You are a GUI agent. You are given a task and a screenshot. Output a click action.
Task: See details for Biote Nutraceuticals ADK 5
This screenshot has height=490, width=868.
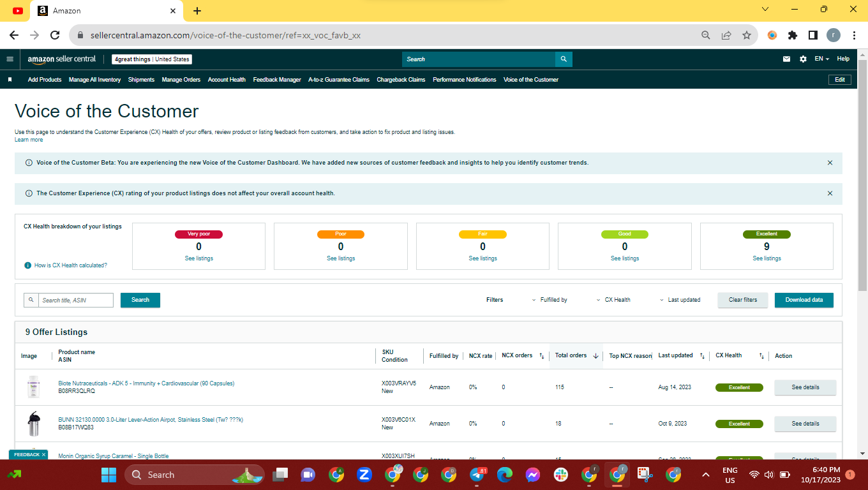click(805, 387)
